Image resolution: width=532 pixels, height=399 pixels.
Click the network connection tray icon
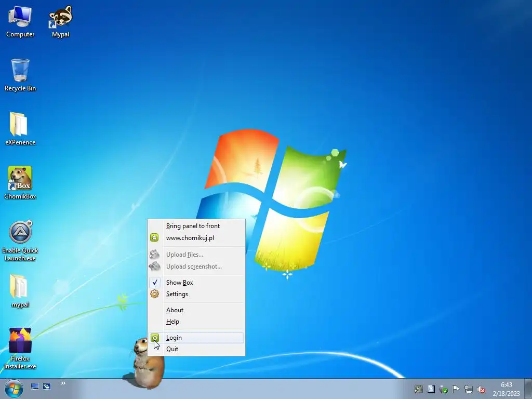(469, 389)
